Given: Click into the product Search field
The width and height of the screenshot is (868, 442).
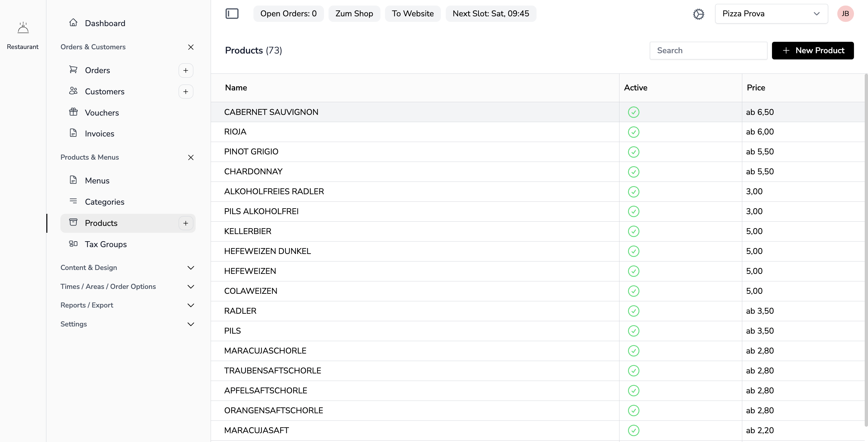Looking at the screenshot, I should pos(708,50).
